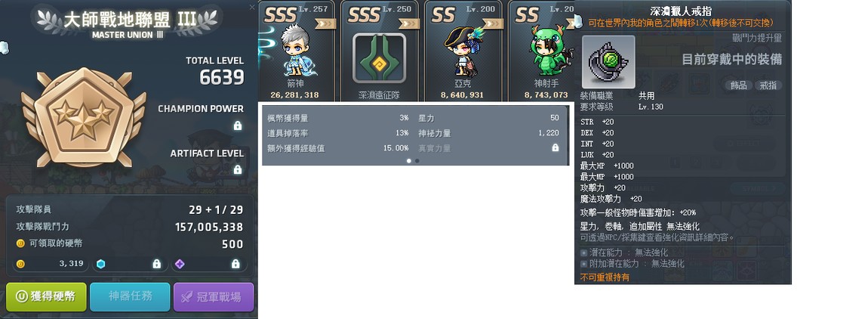Click the Champion Power lock icon
This screenshot has height=319, width=868.
pos(238,126)
